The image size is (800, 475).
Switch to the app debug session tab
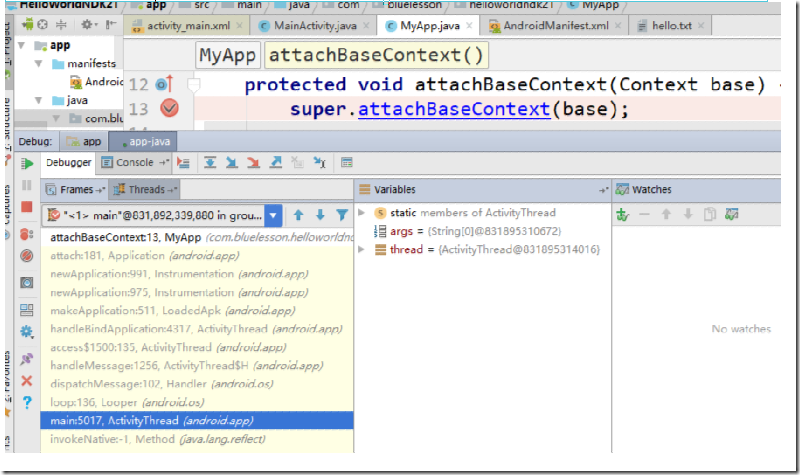[84, 142]
